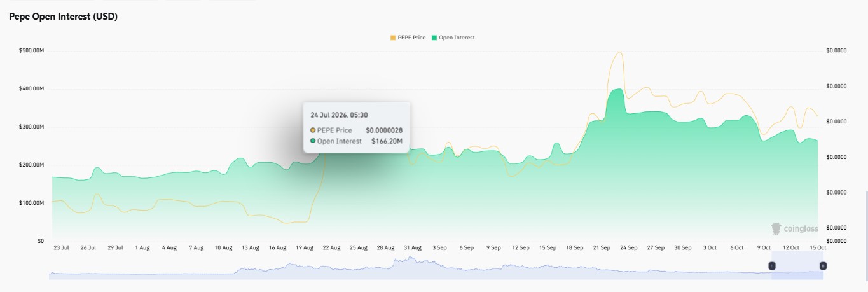
Task: Toggle the Open Interest legend series
Action: pos(453,38)
